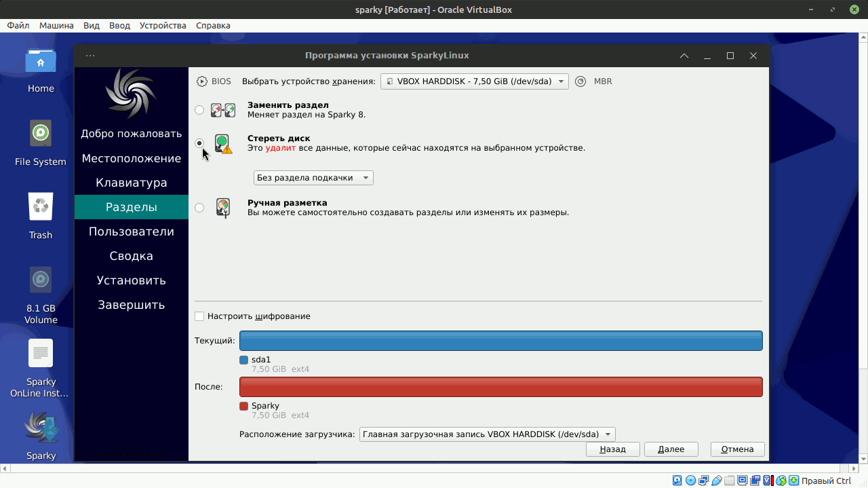
Task: Click the MBR partition table icon
Action: (580, 81)
